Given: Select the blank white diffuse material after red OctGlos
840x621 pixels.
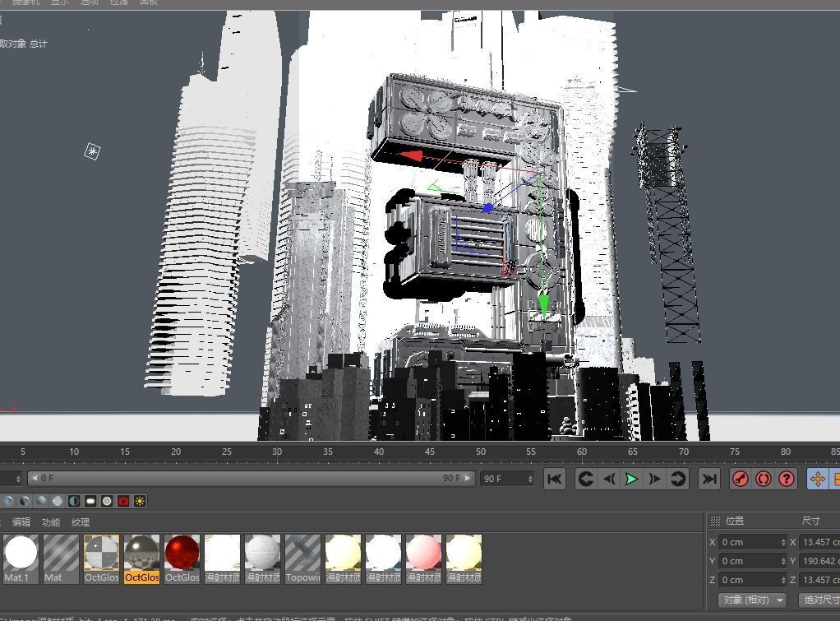Looking at the screenshot, I should [222, 558].
